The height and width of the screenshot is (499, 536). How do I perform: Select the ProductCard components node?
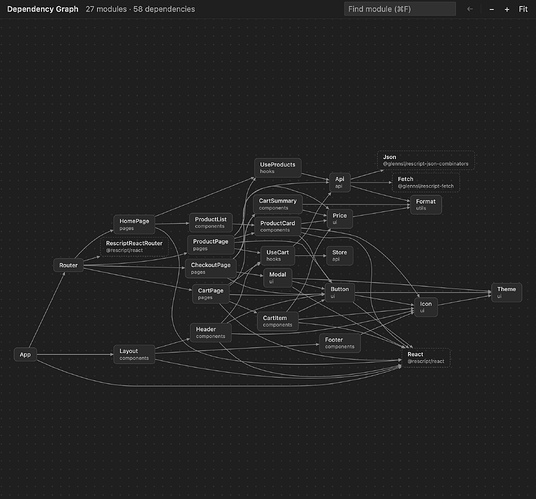pos(278,226)
